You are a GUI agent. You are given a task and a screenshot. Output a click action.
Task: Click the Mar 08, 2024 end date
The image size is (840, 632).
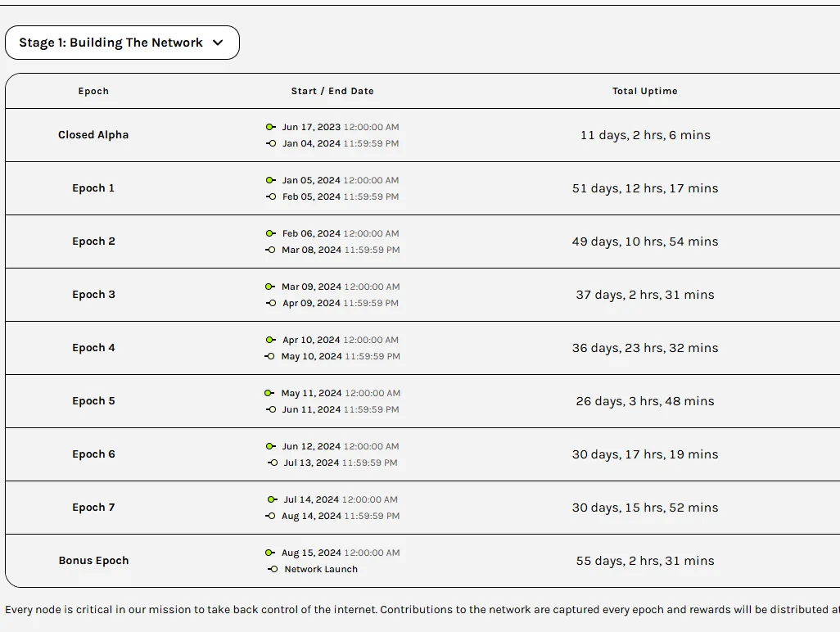tap(311, 251)
